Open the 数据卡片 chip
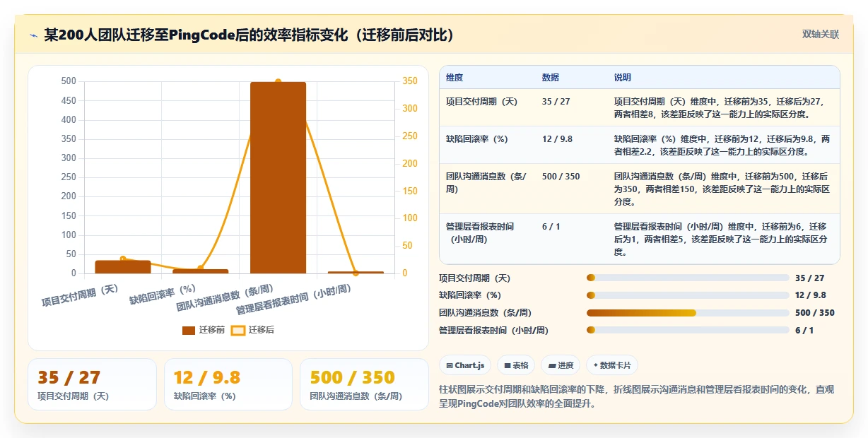This screenshot has height=438, width=868. tap(612, 365)
